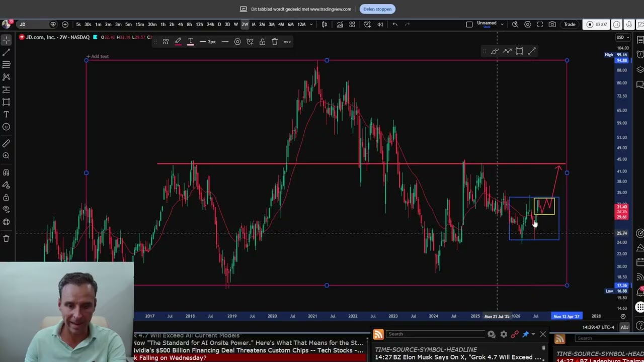Image resolution: width=644 pixels, height=362 pixels.
Task: Toggle stay in drawing mode
Action: [x=6, y=185]
